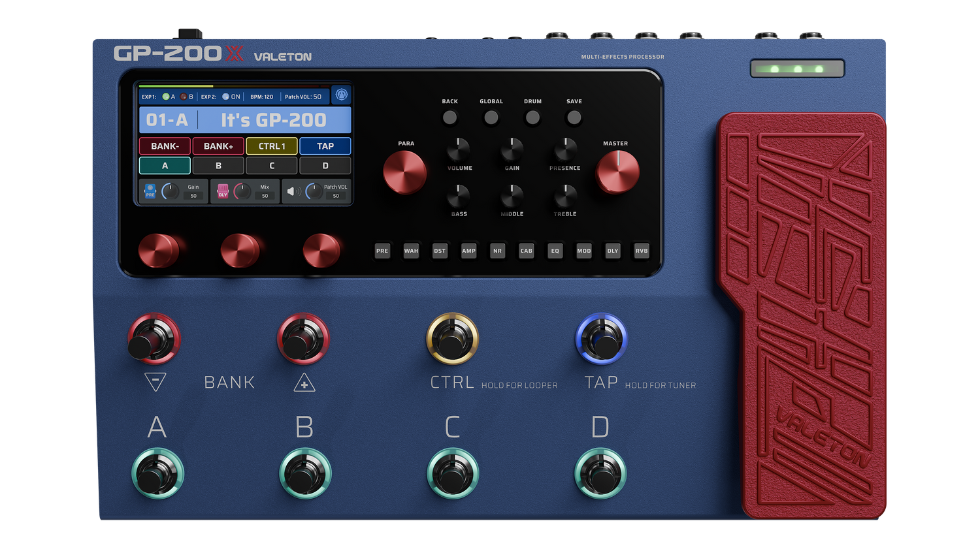Select the NR noise reduction module
The width and height of the screenshot is (980, 551).
click(497, 251)
